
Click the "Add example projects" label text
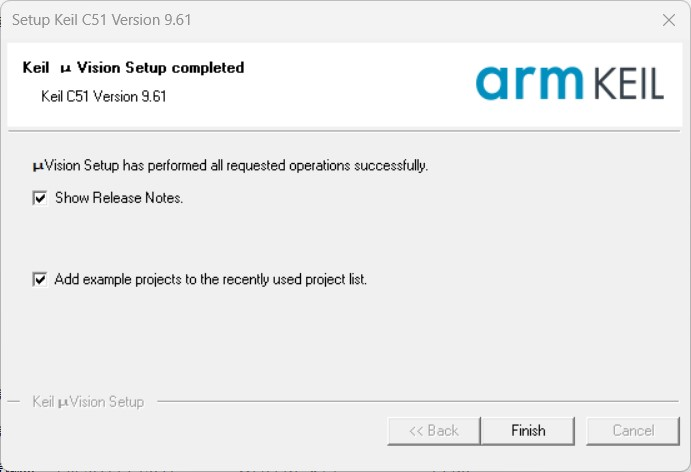click(x=211, y=280)
